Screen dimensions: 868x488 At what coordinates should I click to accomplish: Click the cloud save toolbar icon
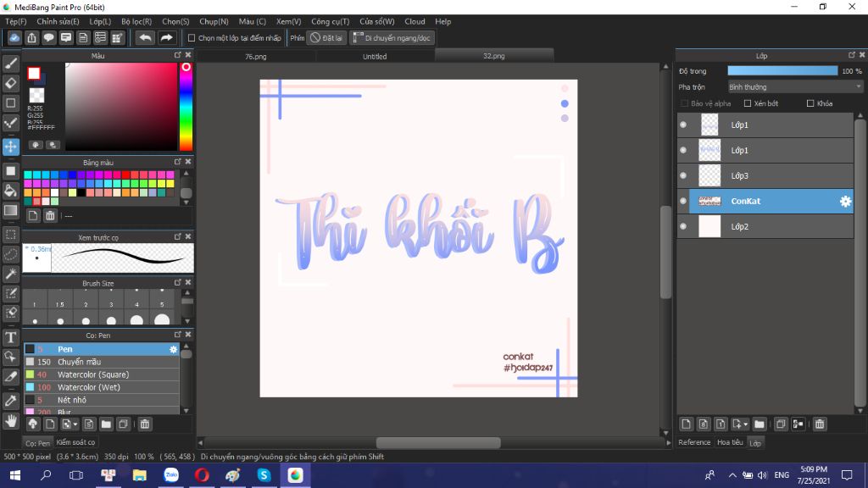[x=14, y=37]
